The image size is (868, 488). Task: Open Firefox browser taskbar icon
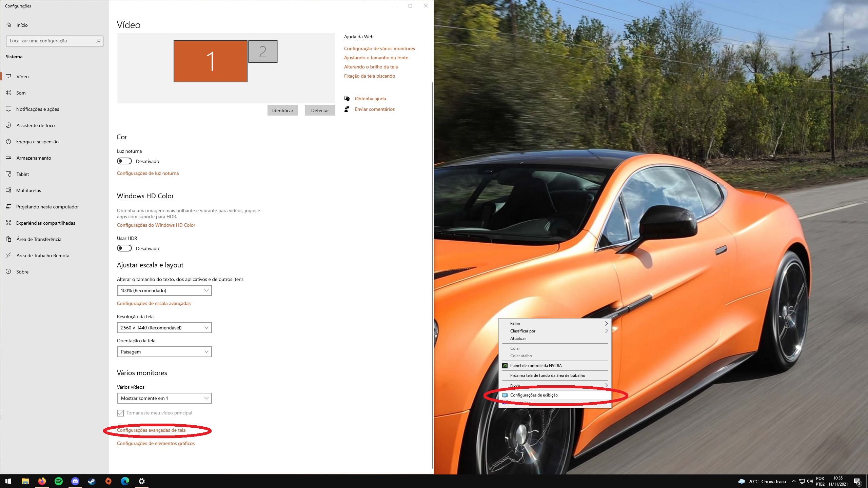click(x=42, y=481)
